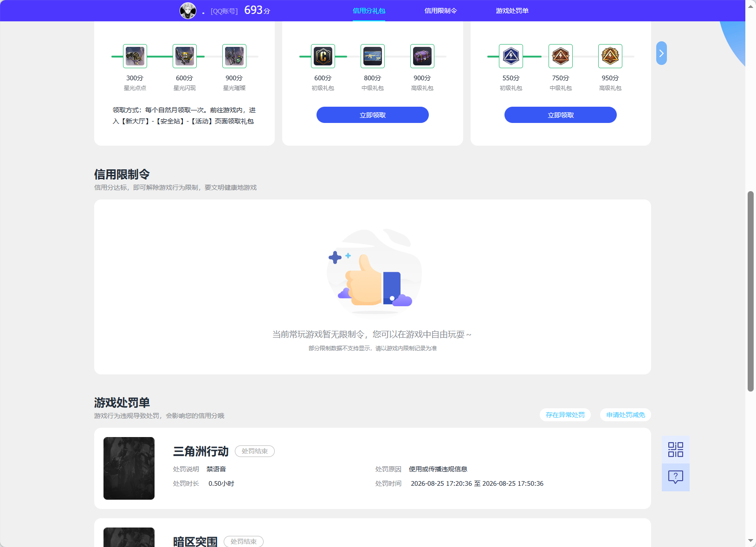This screenshot has width=756, height=547.
Task: Click 处罚结束 tag beside 暗区突围
Action: tap(244, 541)
